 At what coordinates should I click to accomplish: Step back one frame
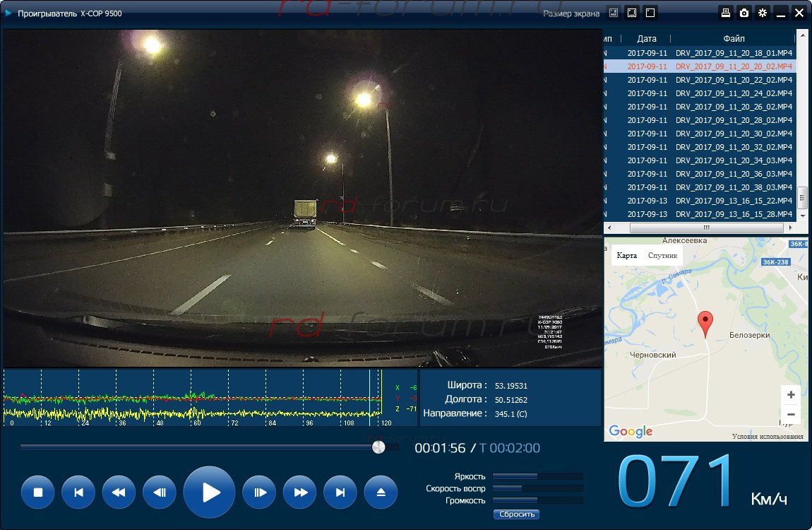tap(160, 493)
